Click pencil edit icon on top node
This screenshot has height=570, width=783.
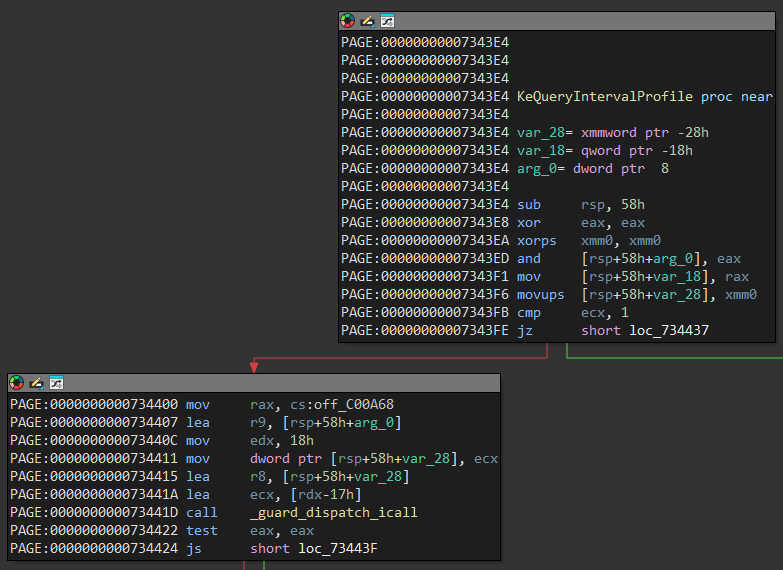tap(367, 21)
